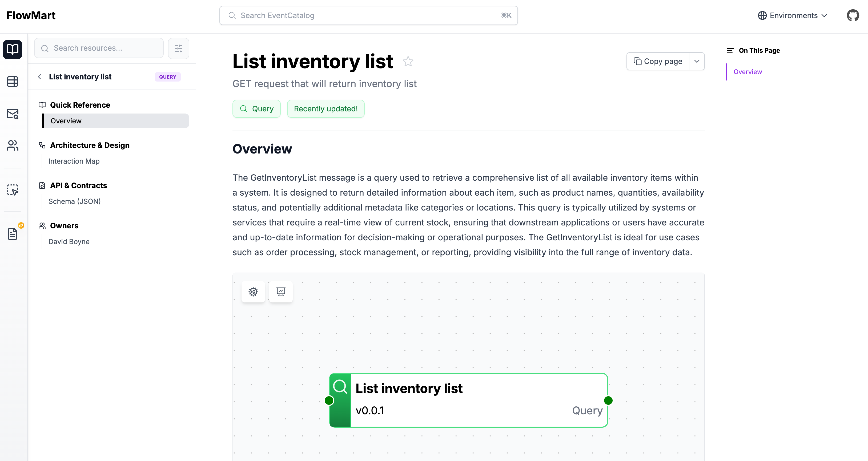
Task: Open the GitHub repository icon
Action: 853,15
